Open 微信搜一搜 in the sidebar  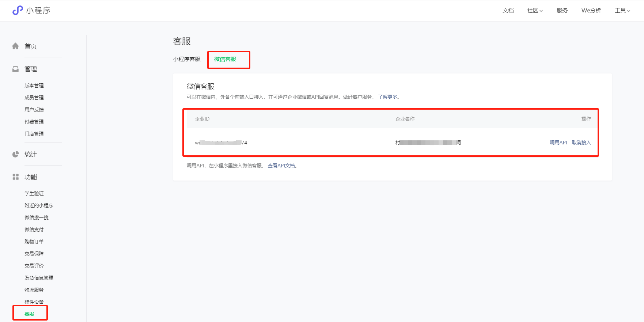(x=37, y=217)
